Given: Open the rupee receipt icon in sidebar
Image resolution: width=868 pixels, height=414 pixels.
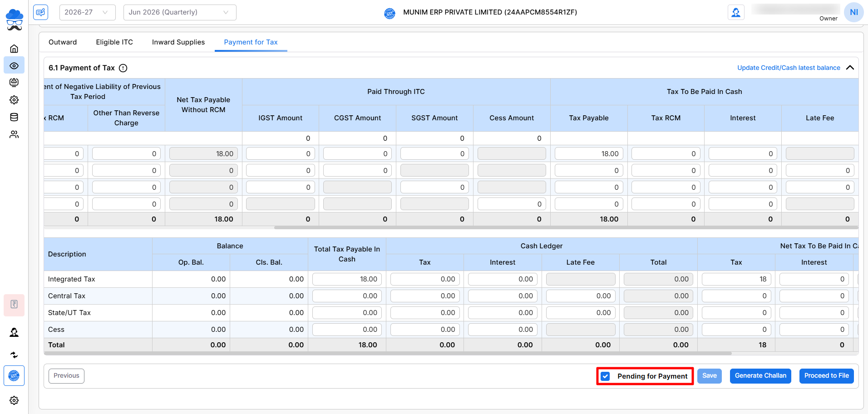Looking at the screenshot, I should point(14,305).
